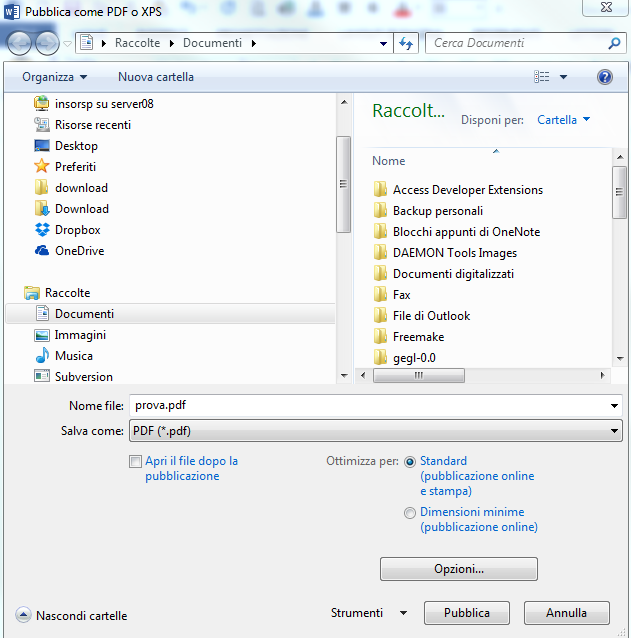
Task: Open the Strumenti dropdown
Action: (x=369, y=613)
